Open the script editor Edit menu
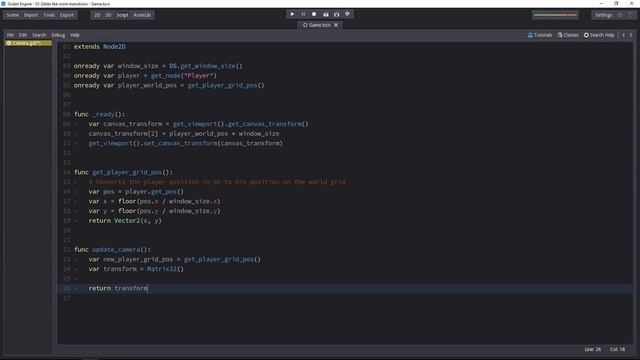Image resolution: width=640 pixels, height=360 pixels. click(x=23, y=35)
